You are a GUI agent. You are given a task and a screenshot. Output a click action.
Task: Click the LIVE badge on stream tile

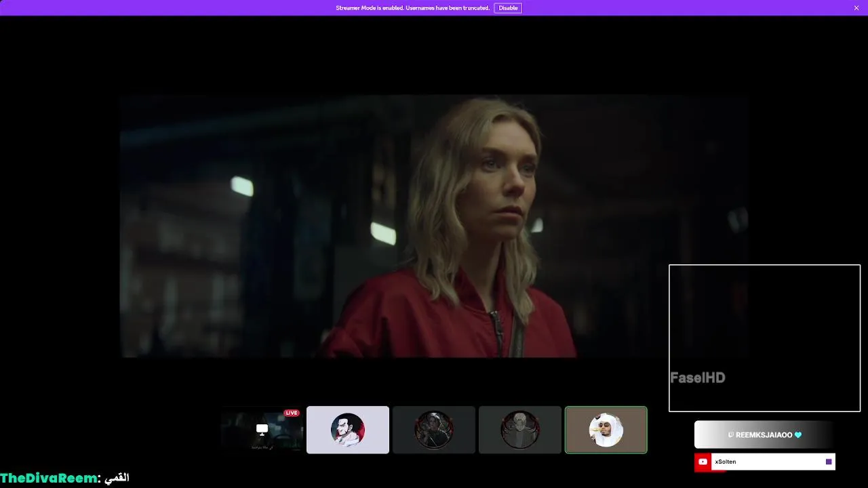point(292,413)
